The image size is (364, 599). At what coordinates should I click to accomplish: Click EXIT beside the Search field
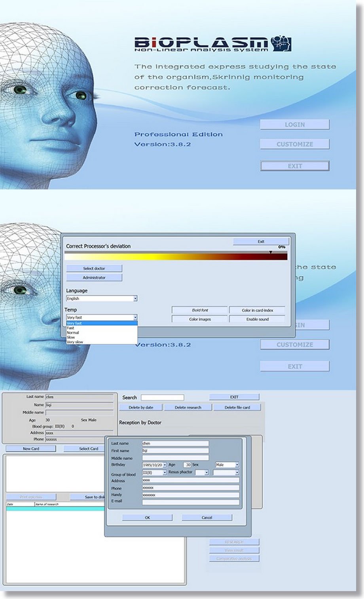(x=234, y=397)
